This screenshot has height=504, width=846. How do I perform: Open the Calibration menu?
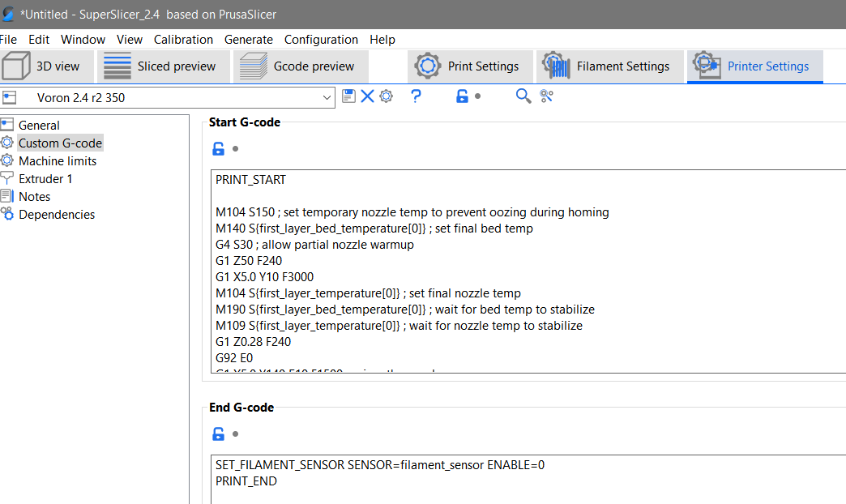183,40
